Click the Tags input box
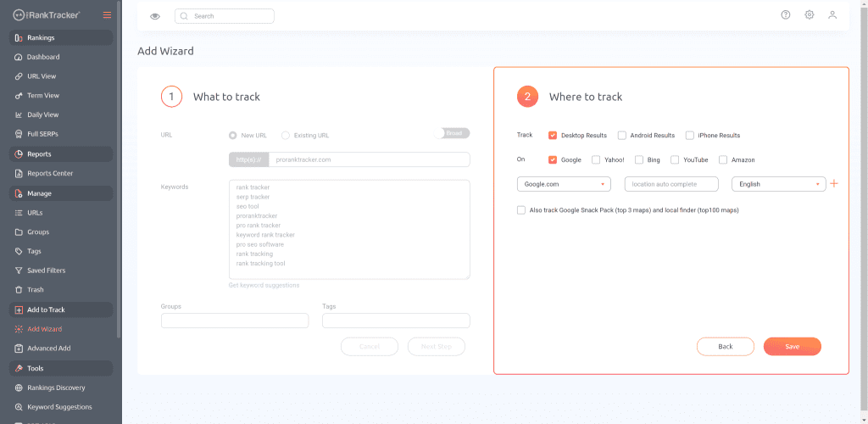Screen dimensions: 868x424 click(x=396, y=321)
